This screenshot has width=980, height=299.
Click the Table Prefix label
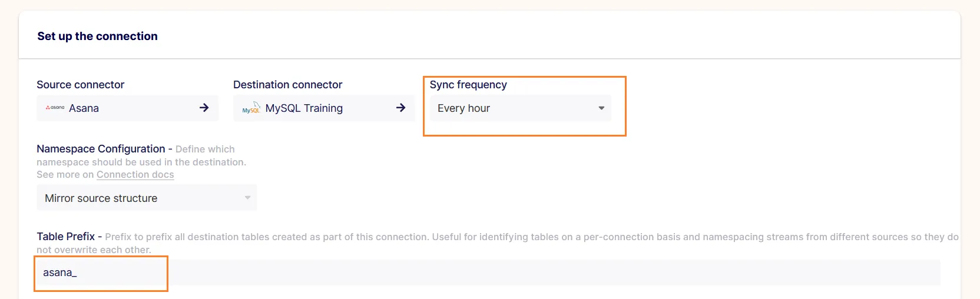tap(66, 237)
